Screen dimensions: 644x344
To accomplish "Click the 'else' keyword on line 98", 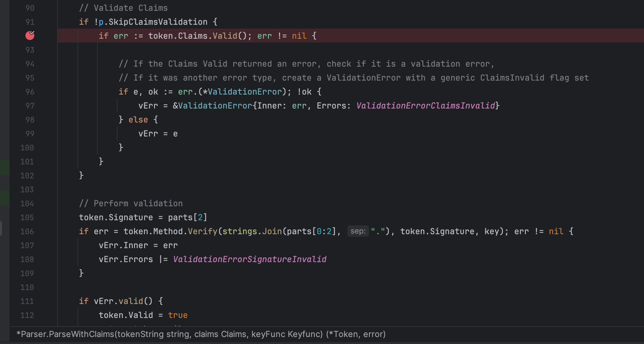I will [138, 120].
